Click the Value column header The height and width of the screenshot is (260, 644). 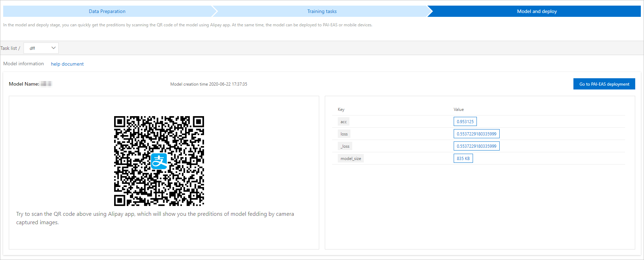[459, 109]
